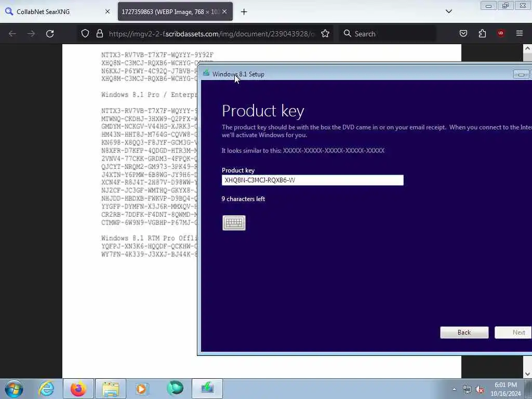Image resolution: width=532 pixels, height=399 pixels.
Task: Select the Windows Setup taskbar item
Action: [x=207, y=389]
